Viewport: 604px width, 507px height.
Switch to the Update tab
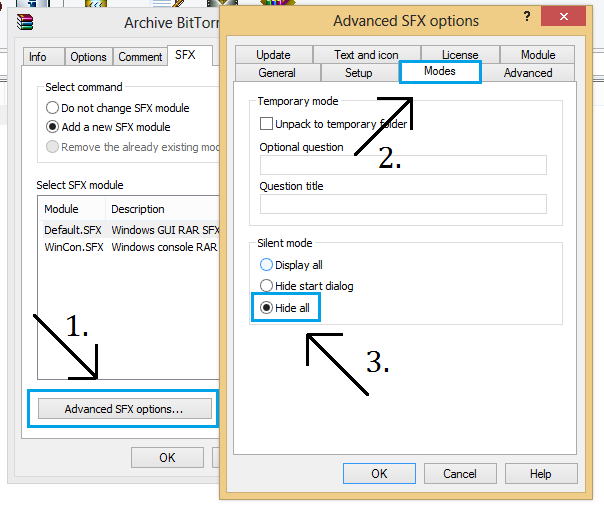[x=273, y=55]
